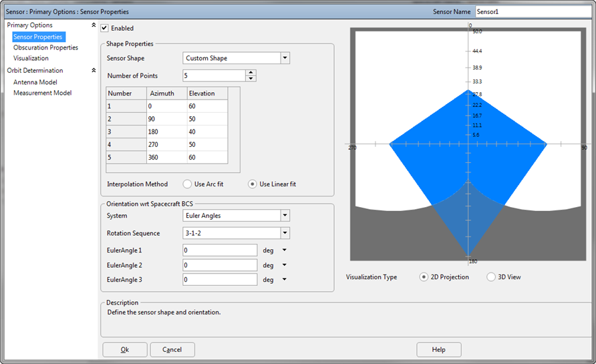Viewport: 596px width, 364px height.
Task: Click azimuth cell showing 360
Action: pyautogui.click(x=167, y=158)
